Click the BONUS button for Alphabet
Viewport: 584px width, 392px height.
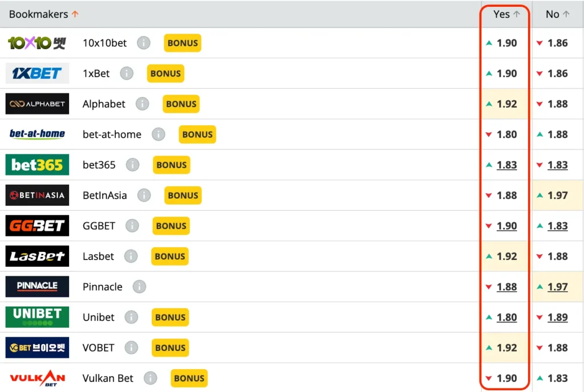(181, 104)
